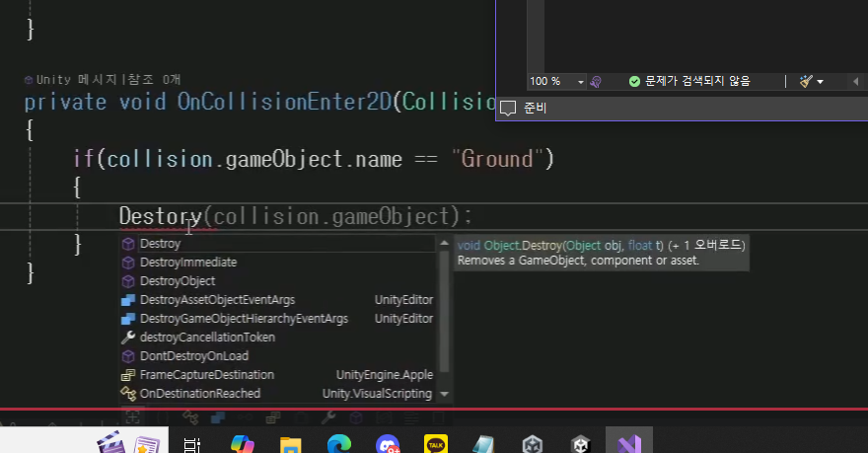The height and width of the screenshot is (453, 868).
Task: Toggle the highlighted expand filter icon in IntelliSense bar
Action: [x=133, y=417]
